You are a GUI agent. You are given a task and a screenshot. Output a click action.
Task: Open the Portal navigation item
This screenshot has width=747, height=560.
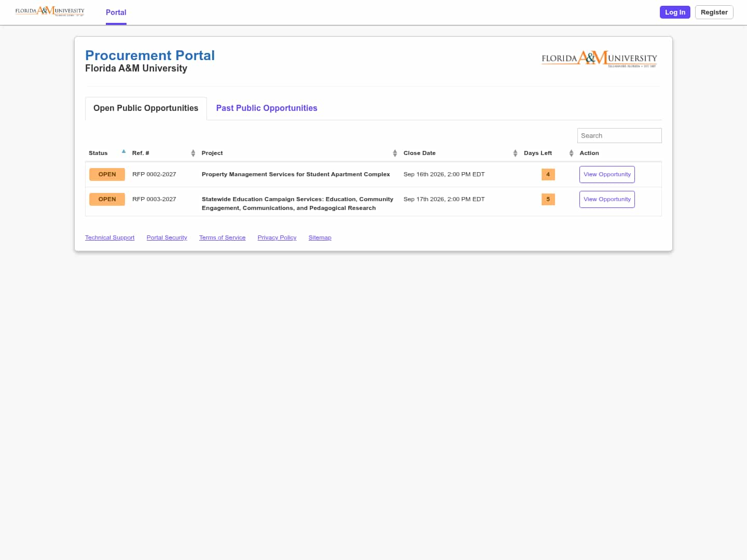pos(116,12)
